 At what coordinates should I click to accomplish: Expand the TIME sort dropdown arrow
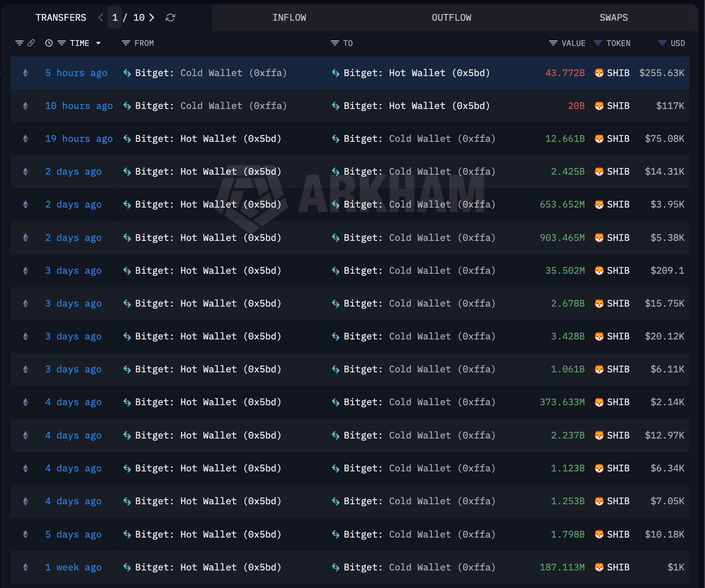tap(98, 43)
